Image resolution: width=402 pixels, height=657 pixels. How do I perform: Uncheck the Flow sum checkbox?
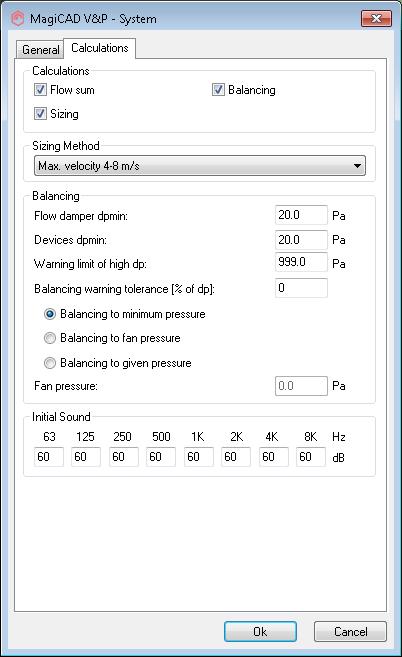40,90
